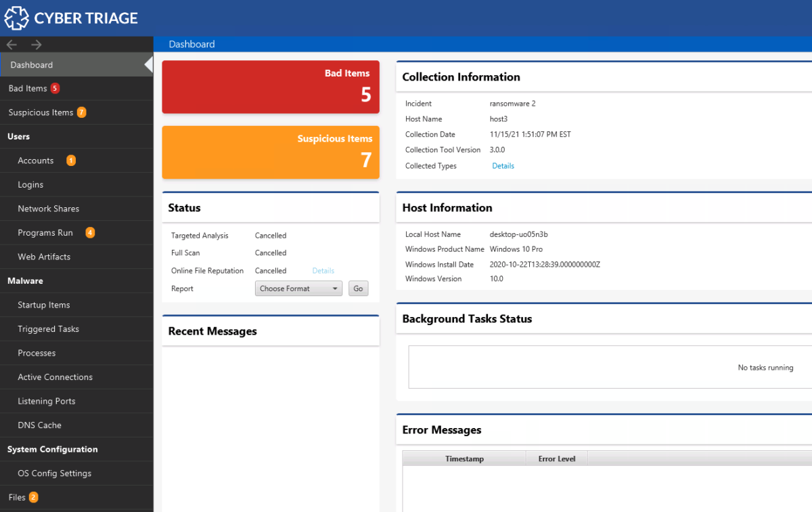
Task: Collapse the sidebar using the white triangle
Action: pos(148,64)
